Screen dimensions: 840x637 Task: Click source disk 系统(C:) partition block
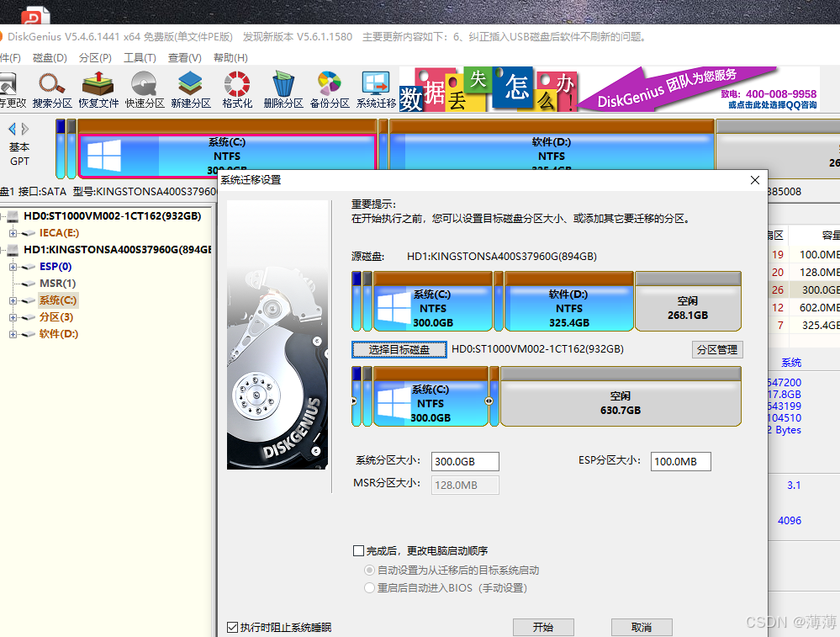pyautogui.click(x=433, y=301)
